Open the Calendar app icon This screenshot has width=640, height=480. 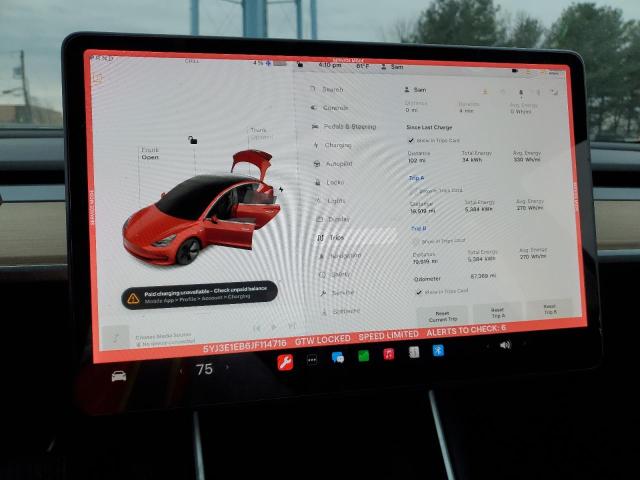(x=414, y=352)
